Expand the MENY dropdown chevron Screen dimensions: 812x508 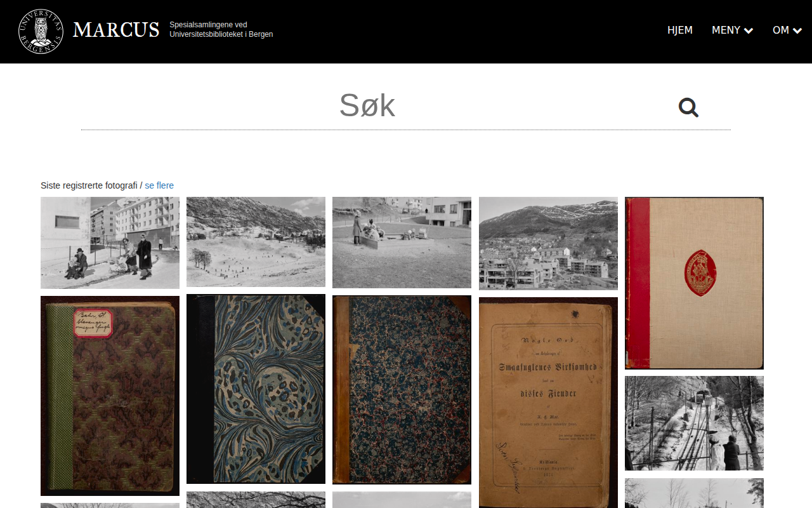[749, 30]
